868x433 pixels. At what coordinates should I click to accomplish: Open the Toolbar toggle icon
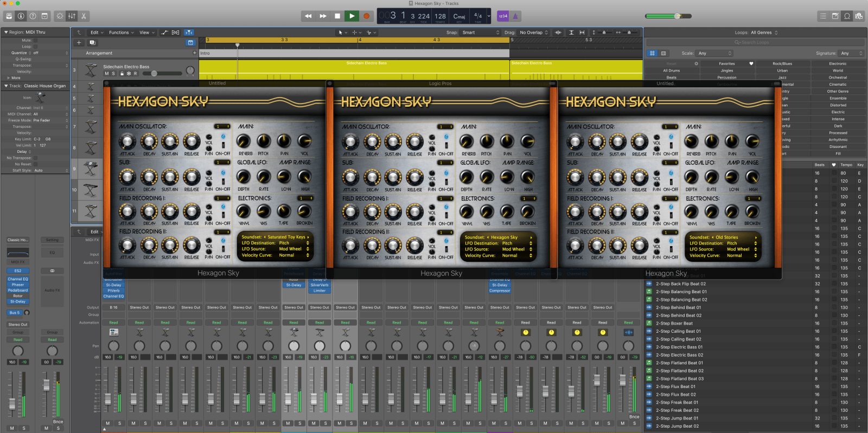[44, 16]
